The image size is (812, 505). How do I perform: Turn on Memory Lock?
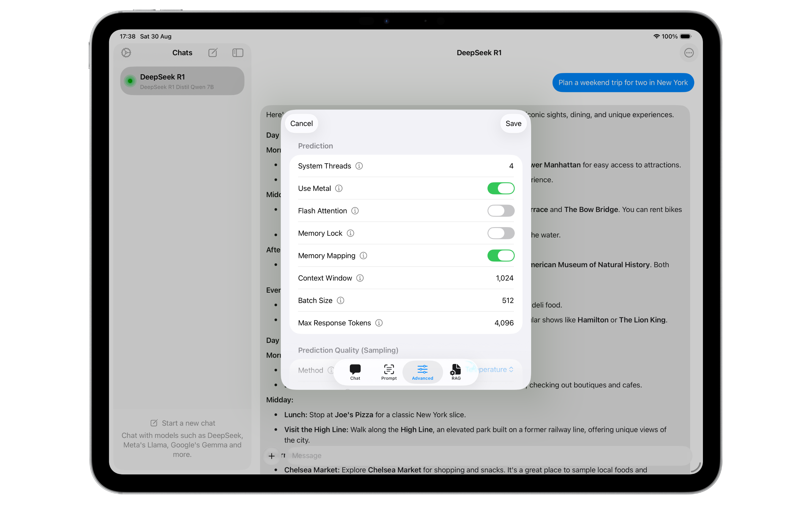pos(501,233)
